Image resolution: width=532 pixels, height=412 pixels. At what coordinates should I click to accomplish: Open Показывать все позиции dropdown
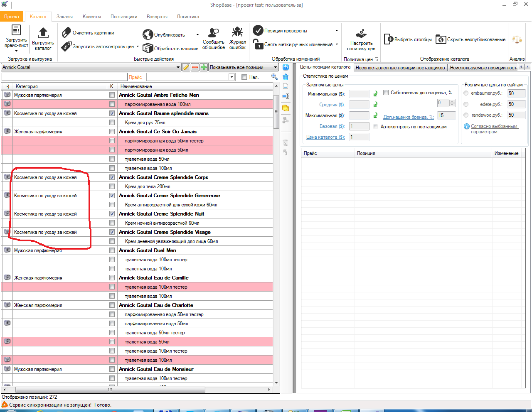coord(275,67)
